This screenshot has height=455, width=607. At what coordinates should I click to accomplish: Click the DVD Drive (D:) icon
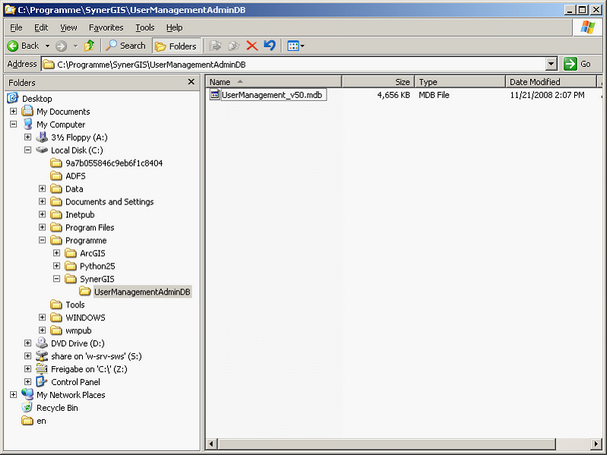[42, 343]
